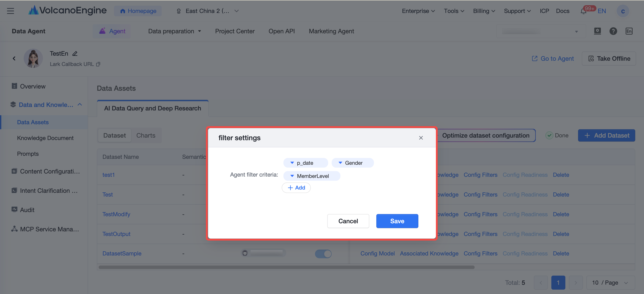Open the user avatar profile menu
The width and height of the screenshot is (644, 294).
point(623,11)
